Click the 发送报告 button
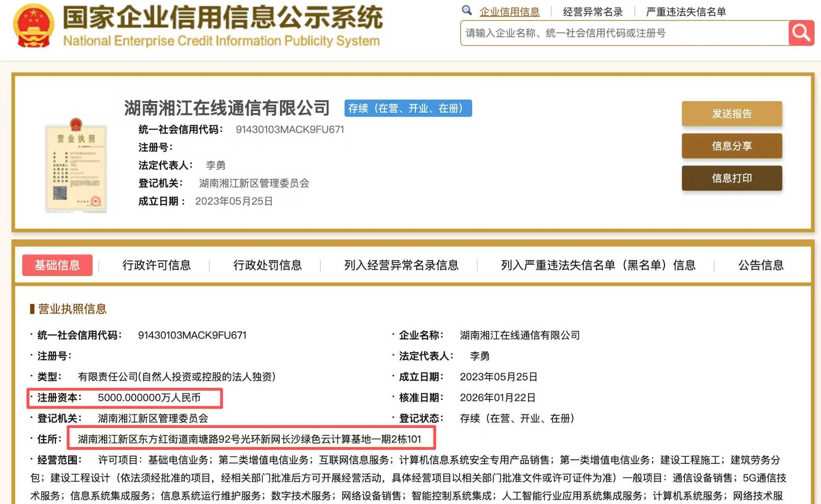The height and width of the screenshot is (504, 821). click(x=732, y=114)
